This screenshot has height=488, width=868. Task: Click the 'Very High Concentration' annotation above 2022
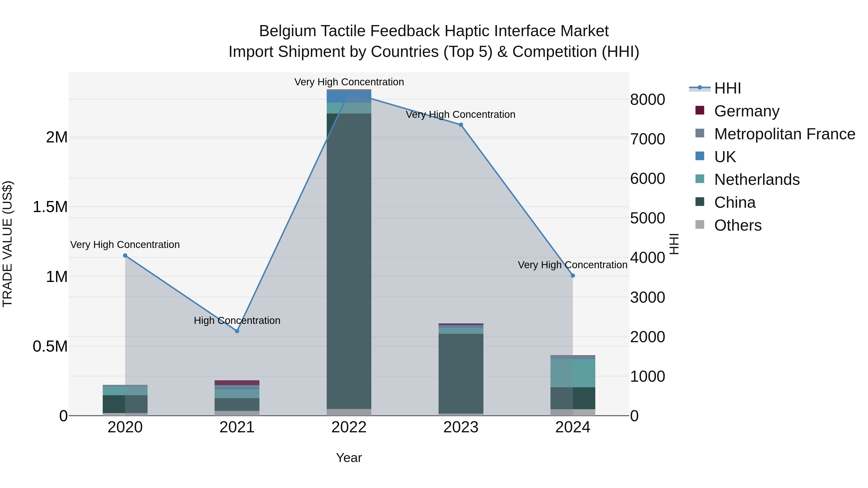(x=349, y=82)
